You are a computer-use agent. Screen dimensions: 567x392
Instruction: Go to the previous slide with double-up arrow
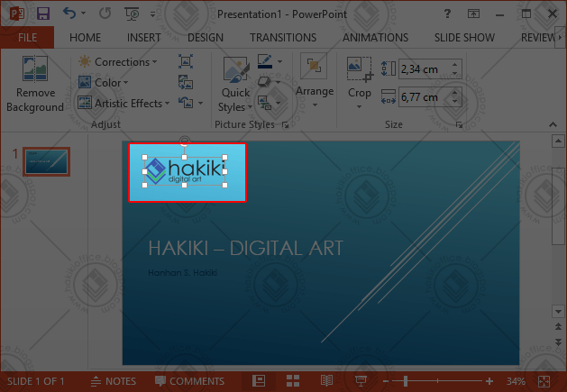pyautogui.click(x=558, y=326)
